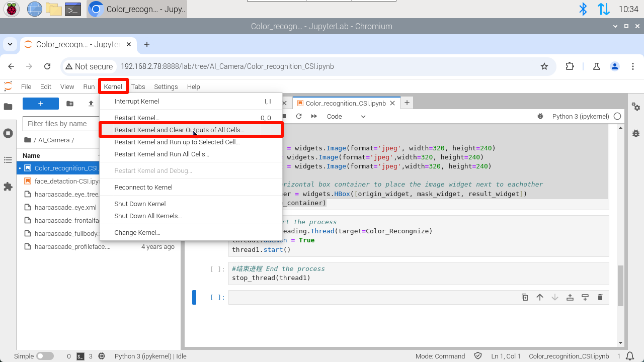Screen dimensions: 644x362
Task: Choose Restart Kernel and Clear Outputs of All Cells
Action: pos(191,130)
